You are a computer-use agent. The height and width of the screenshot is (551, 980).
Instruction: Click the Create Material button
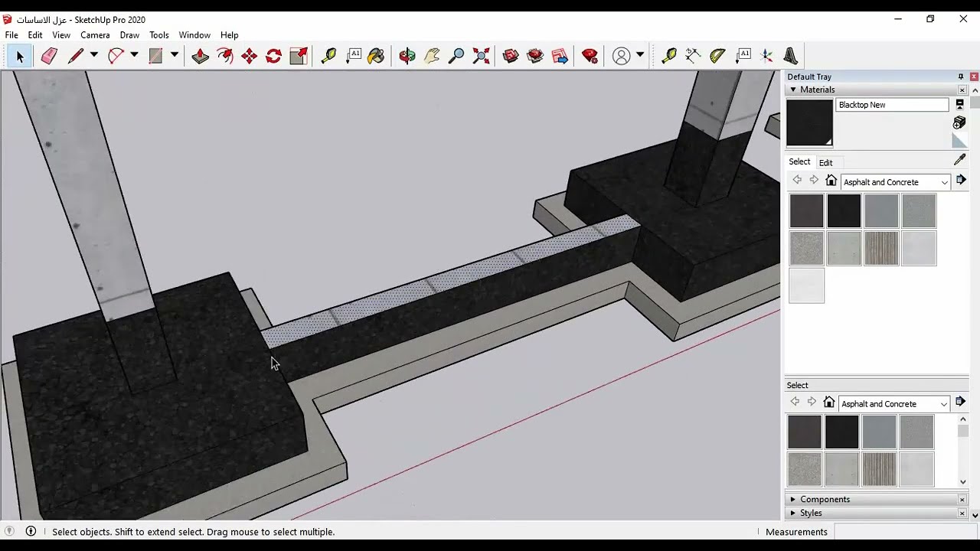click(x=959, y=123)
